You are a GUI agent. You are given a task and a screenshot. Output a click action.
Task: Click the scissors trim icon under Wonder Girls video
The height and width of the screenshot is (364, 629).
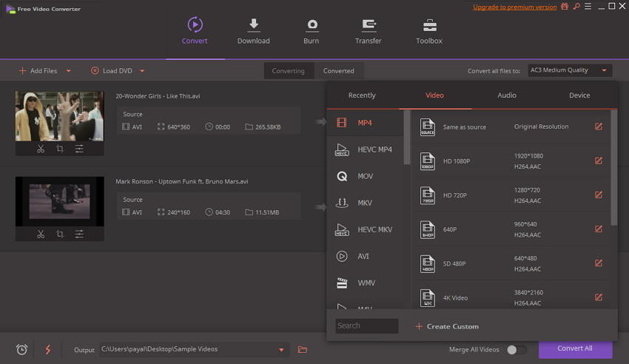tap(41, 149)
